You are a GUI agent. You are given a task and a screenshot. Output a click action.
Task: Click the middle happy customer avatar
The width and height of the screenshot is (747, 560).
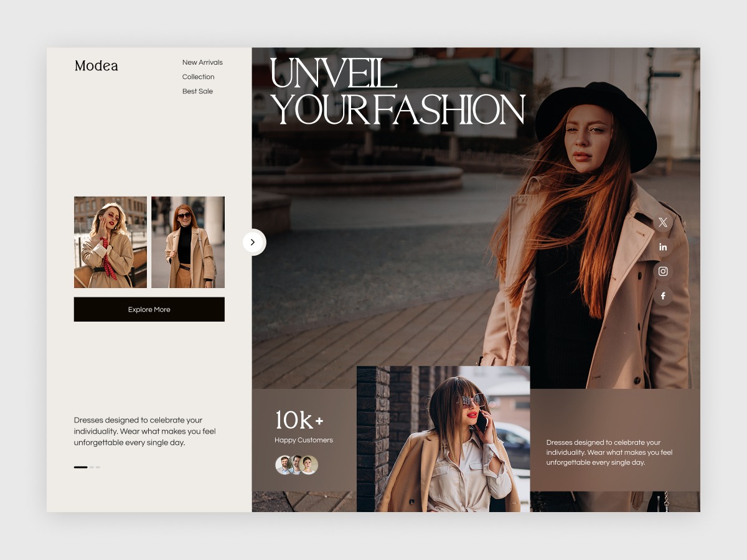[296, 464]
